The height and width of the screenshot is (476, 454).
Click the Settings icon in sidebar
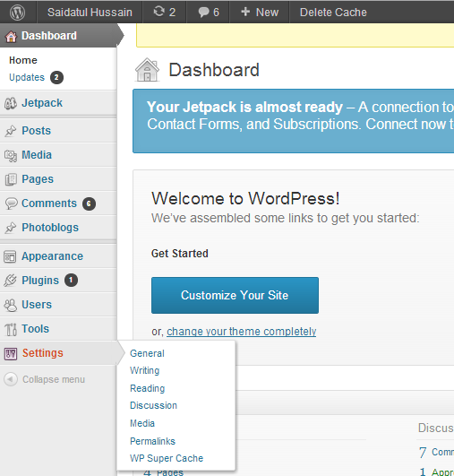pyautogui.click(x=11, y=353)
